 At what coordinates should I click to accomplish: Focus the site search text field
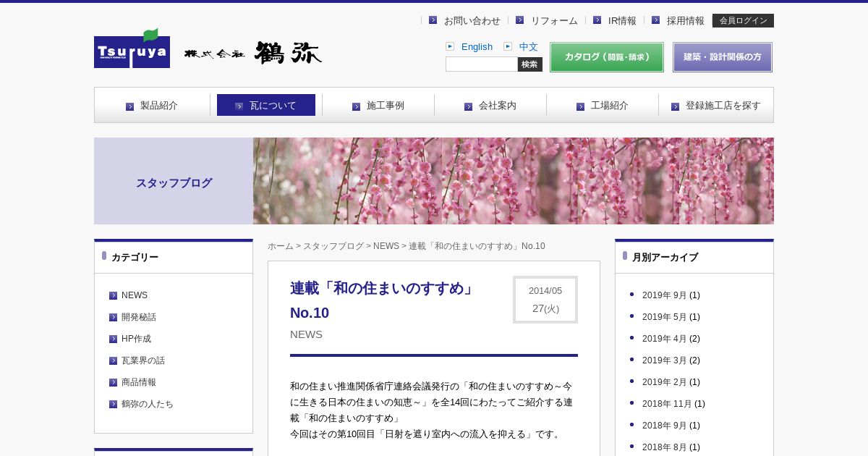482,64
